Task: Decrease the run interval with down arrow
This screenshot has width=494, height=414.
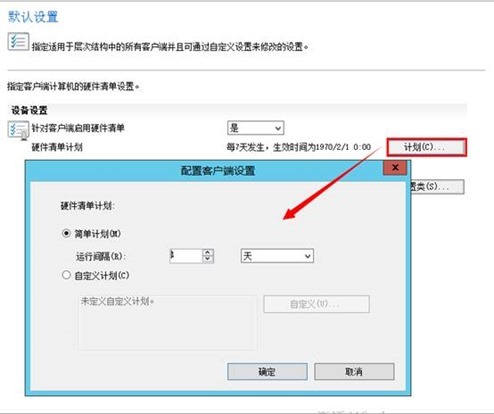Action: click(208, 259)
